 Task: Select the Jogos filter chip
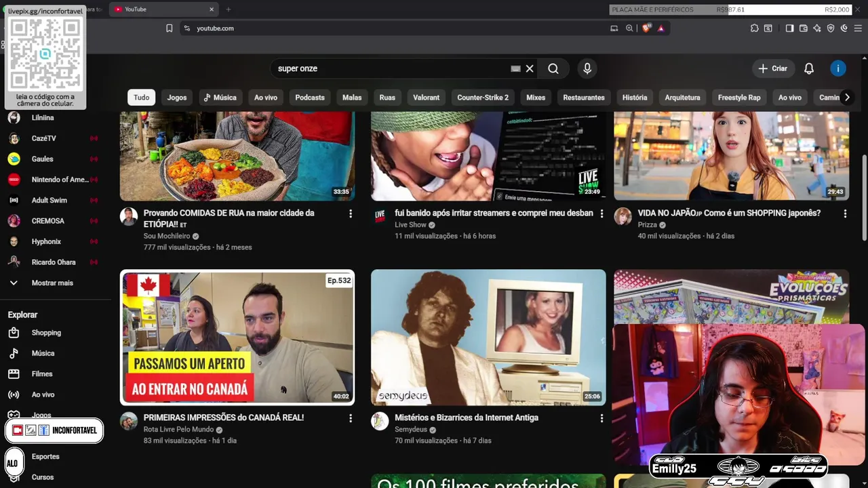click(x=177, y=98)
